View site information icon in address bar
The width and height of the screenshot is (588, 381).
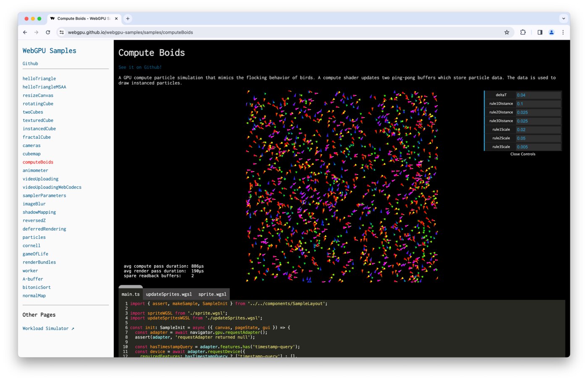pos(62,32)
